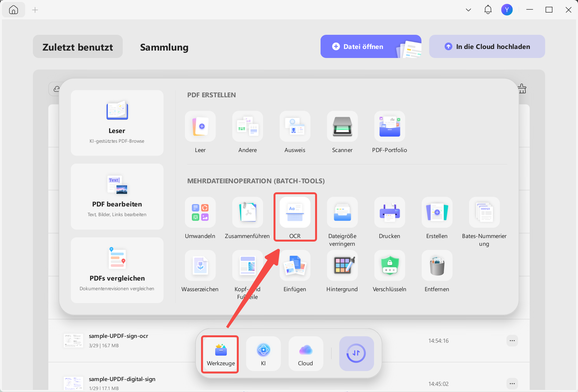The image size is (578, 392).
Task: Open file sample-UPDF-digital-sign
Action: click(x=122, y=379)
